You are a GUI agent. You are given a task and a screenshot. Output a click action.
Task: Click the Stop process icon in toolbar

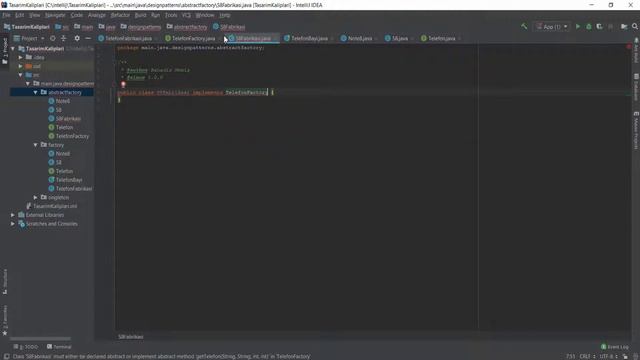click(x=611, y=27)
